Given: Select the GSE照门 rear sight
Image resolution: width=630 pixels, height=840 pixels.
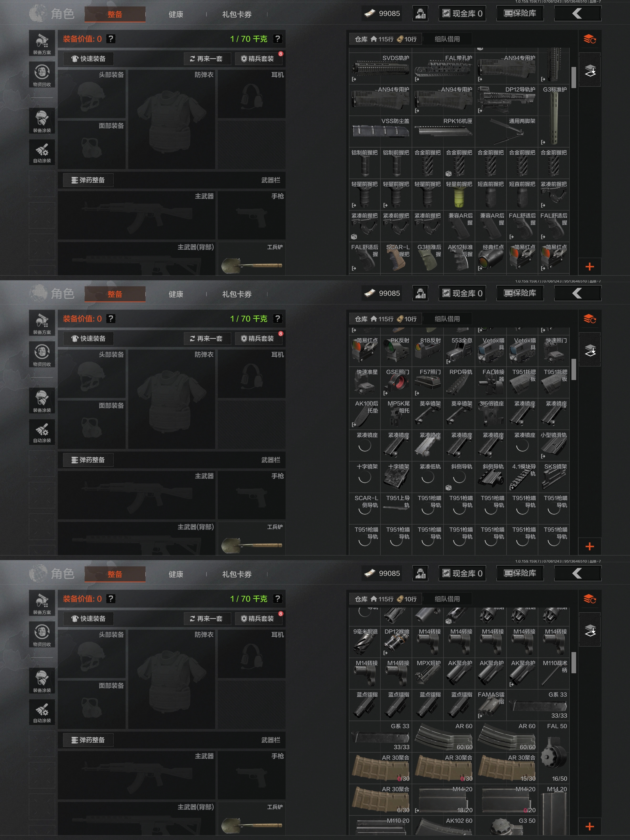Looking at the screenshot, I should point(396,382).
